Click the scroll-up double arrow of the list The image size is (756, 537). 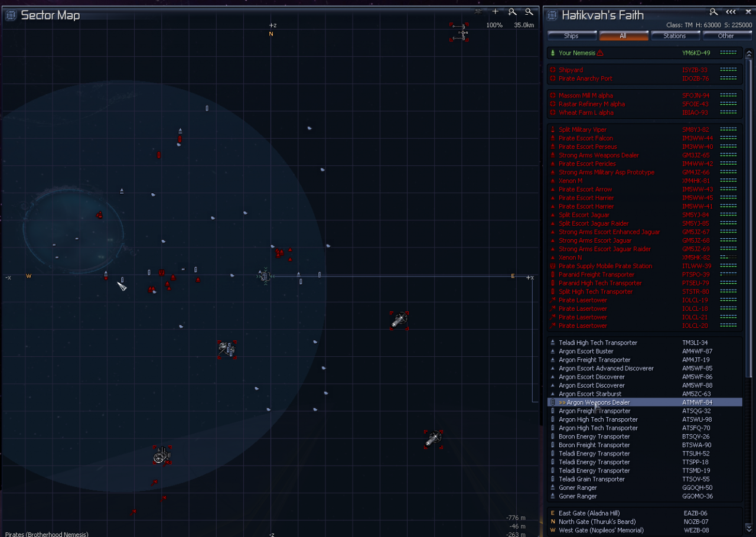tap(749, 54)
